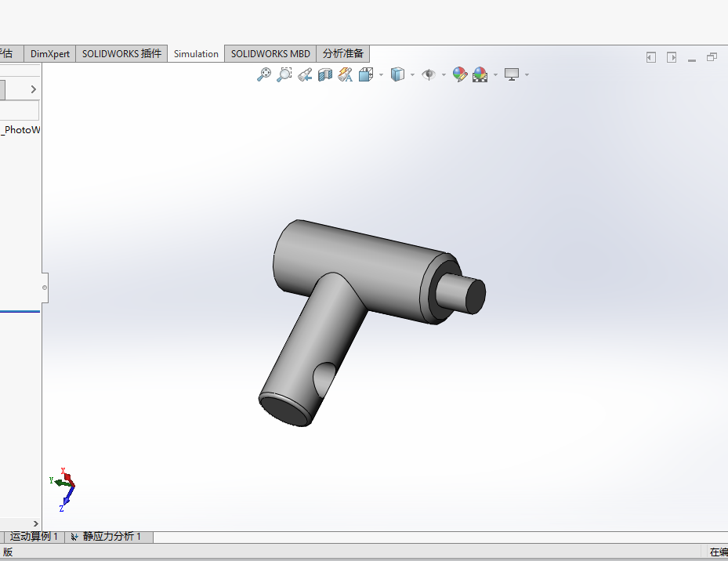Viewport: 728px width, 561px height.
Task: Click the left-pointing panel arrow icon at top right
Action: coord(651,57)
